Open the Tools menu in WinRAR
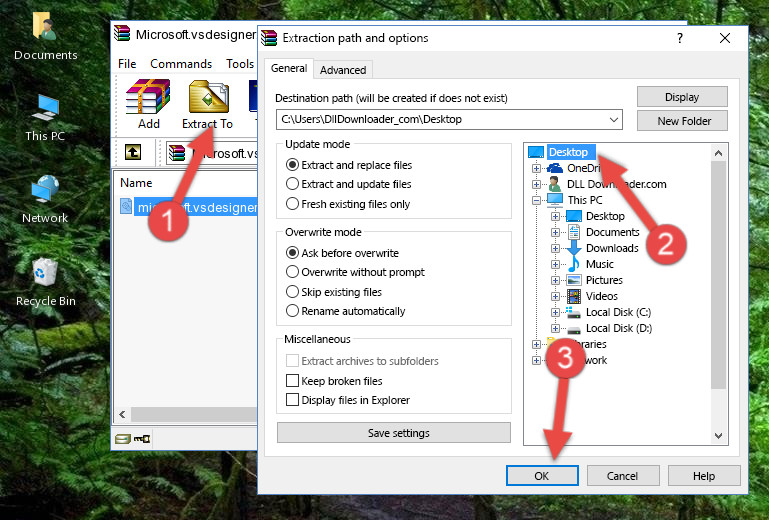The image size is (769, 520). pyautogui.click(x=240, y=64)
